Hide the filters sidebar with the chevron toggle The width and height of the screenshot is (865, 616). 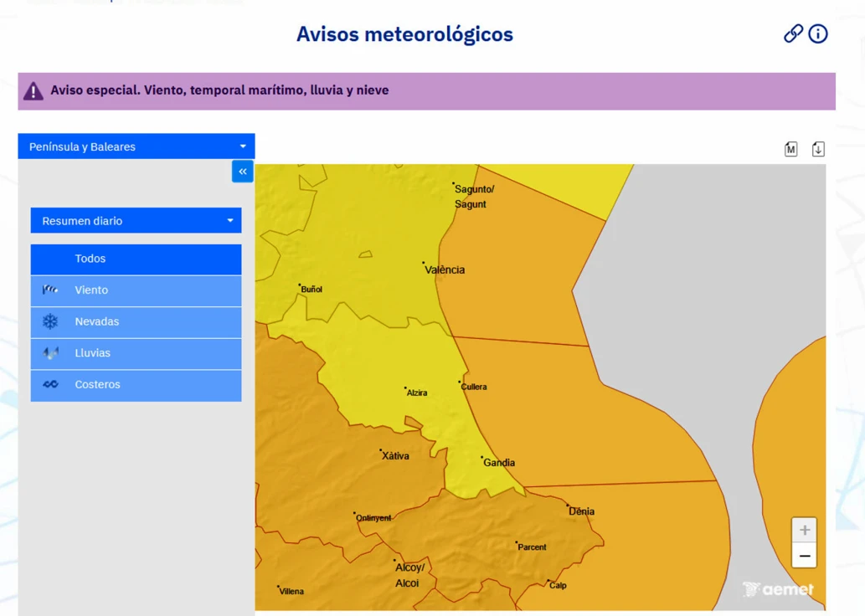(242, 171)
